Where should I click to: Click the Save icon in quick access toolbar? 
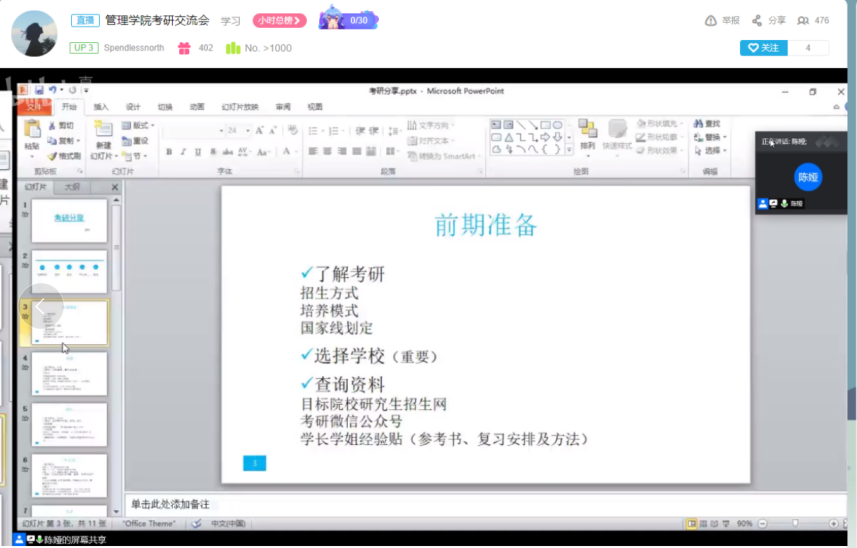39,90
